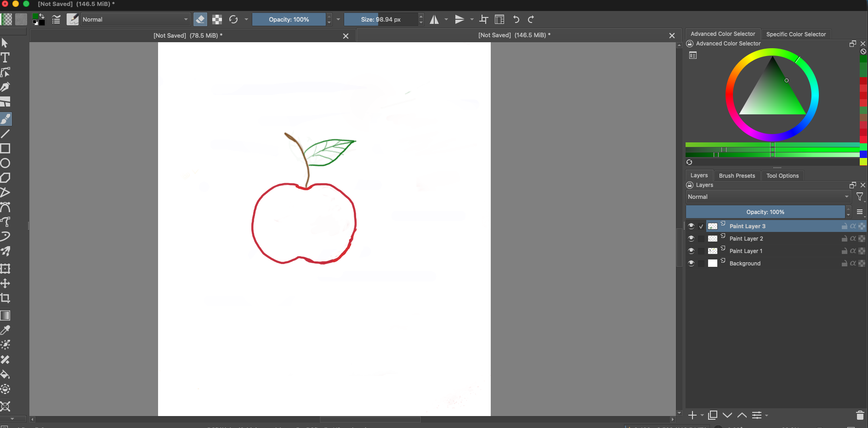Toggle Preserve Alpha in the toolbar
This screenshot has height=428, width=868.
click(x=217, y=19)
